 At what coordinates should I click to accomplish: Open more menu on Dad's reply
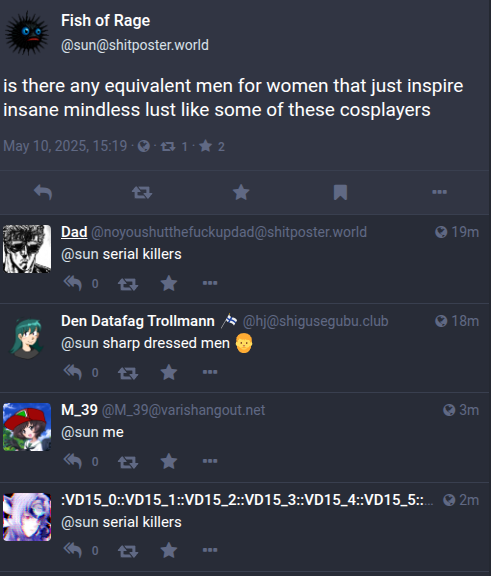tap(210, 283)
